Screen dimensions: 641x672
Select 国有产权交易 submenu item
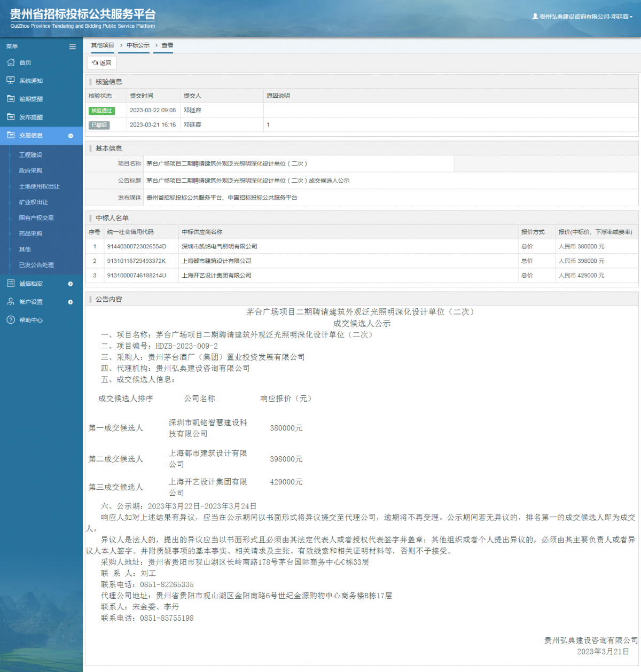tap(36, 218)
